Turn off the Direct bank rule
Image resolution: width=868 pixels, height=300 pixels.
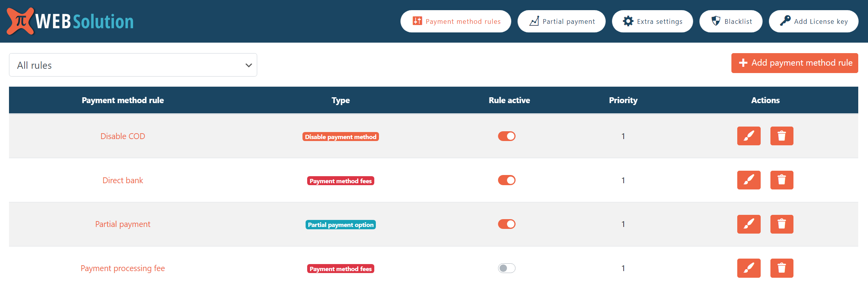(507, 180)
